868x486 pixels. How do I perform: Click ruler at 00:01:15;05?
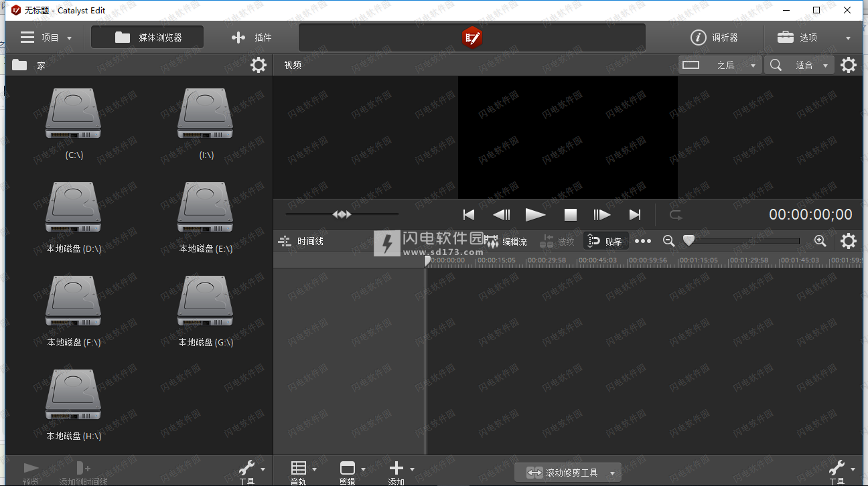pos(699,260)
